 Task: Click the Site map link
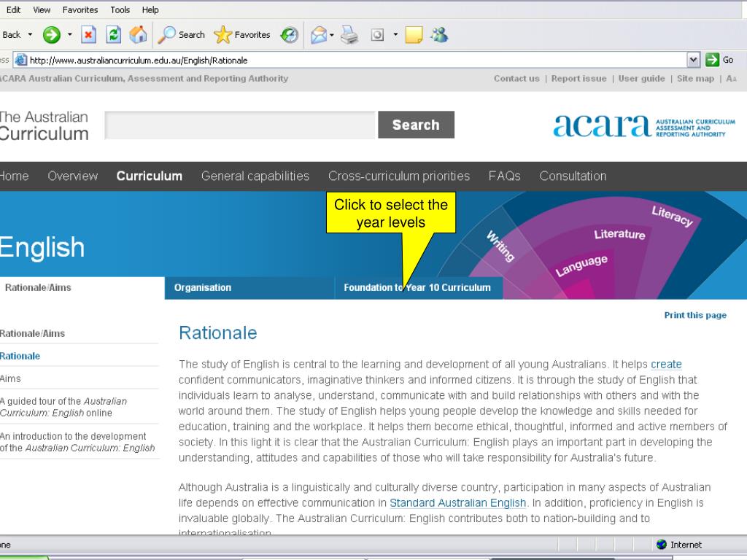(695, 79)
